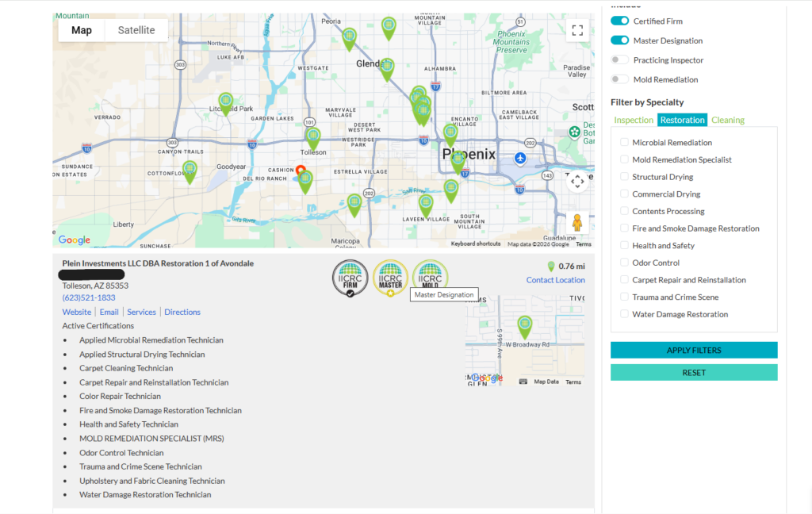Switch map to Satellite view
Viewport: 812px width, 514px height.
[x=136, y=30]
